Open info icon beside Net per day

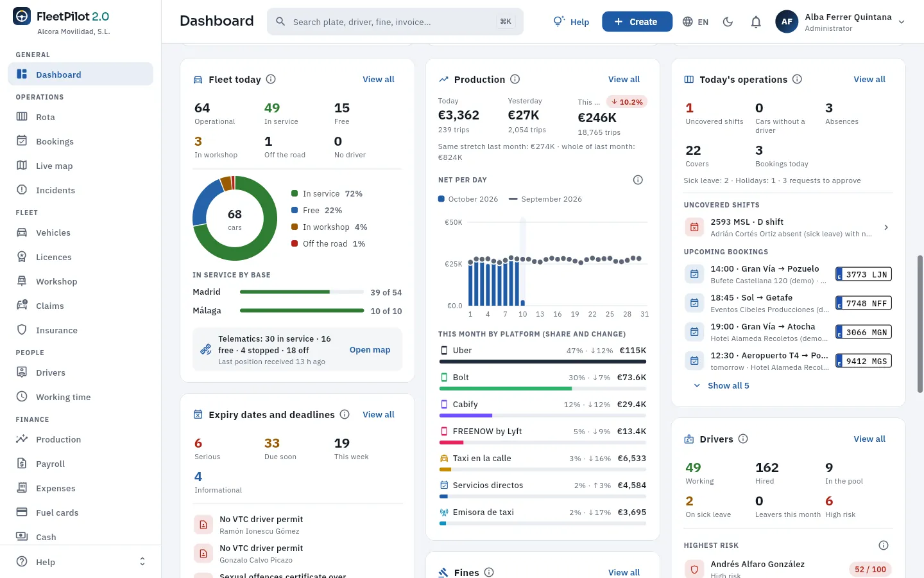638,180
